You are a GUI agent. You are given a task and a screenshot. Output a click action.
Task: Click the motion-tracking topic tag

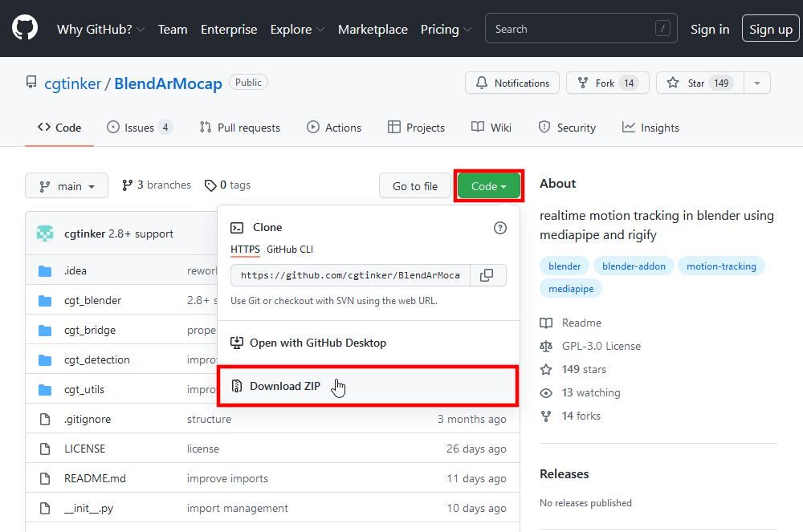(721, 266)
